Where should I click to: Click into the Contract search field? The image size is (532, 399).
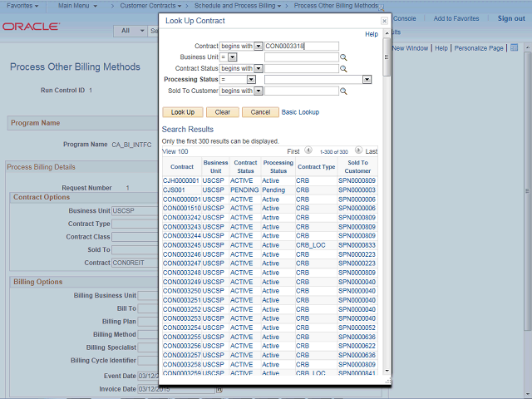tap(301, 47)
